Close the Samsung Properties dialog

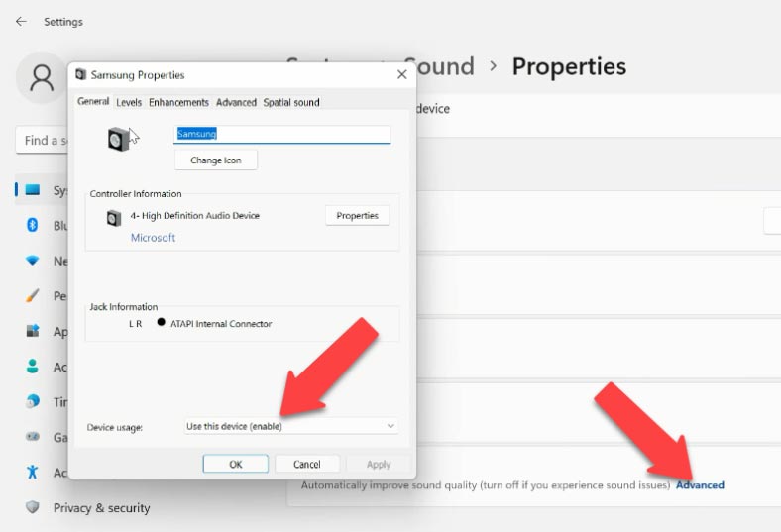click(402, 74)
